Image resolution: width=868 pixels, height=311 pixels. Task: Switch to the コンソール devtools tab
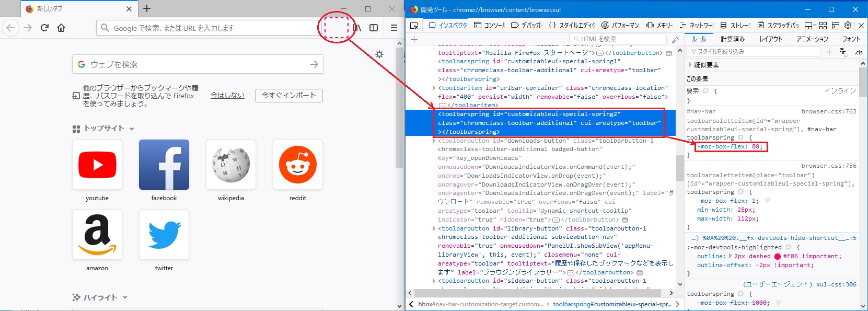[489, 25]
